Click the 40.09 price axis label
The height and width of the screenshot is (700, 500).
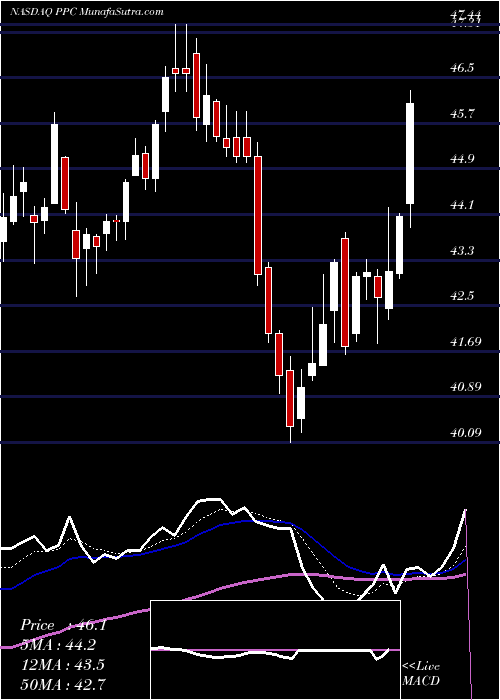[467, 432]
